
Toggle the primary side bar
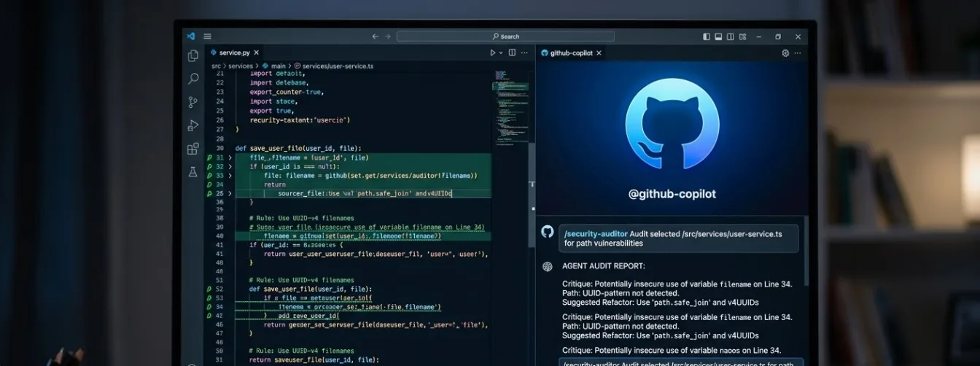[707, 36]
